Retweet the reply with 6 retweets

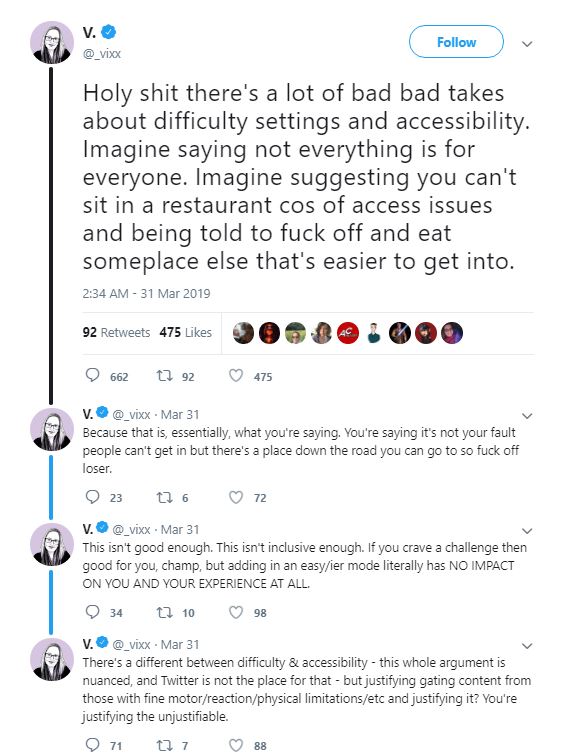(165, 497)
